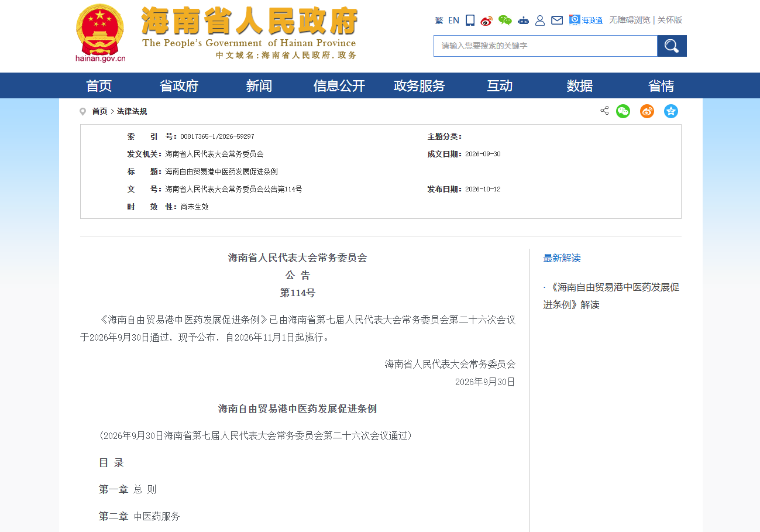Switch to traditional Chinese via 繁
The height and width of the screenshot is (532, 760).
(439, 20)
